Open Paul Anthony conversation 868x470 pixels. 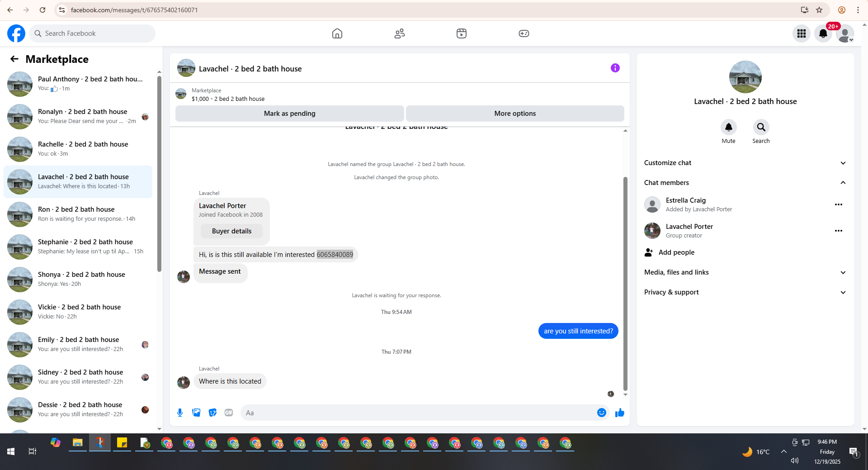coord(78,84)
